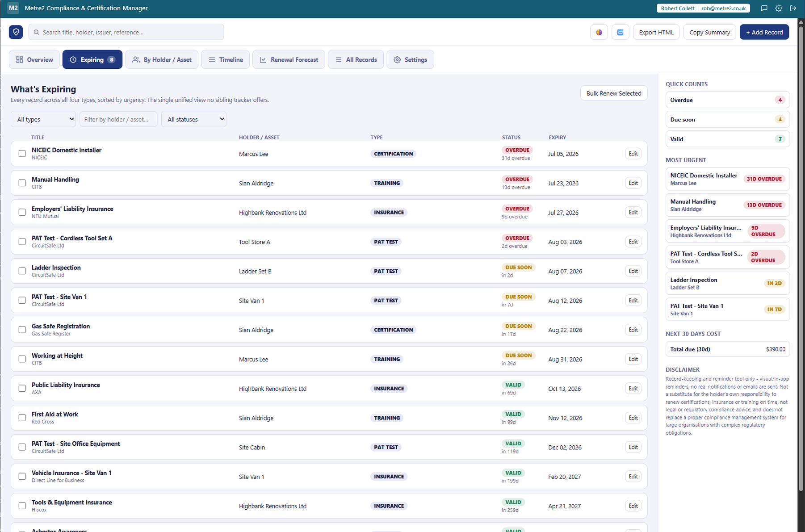The height and width of the screenshot is (532, 805).
Task: Select the Gas Safe Registration checkbox
Action: click(x=22, y=330)
